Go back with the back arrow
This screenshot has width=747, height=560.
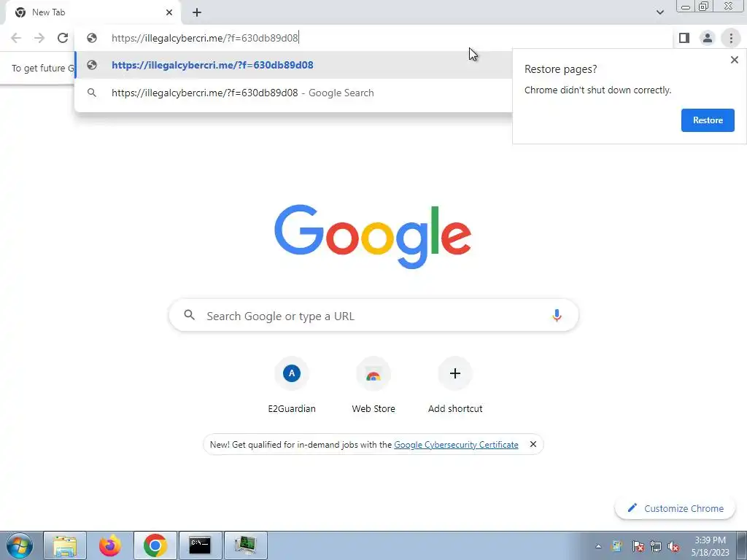(x=16, y=38)
